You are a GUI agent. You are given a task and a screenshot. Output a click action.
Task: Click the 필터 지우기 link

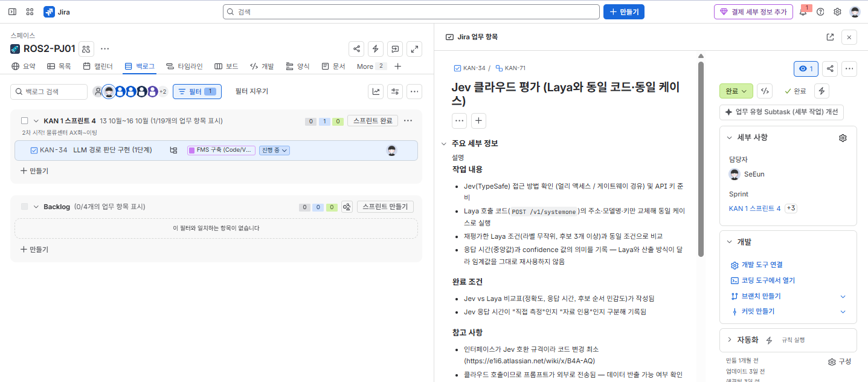[252, 92]
